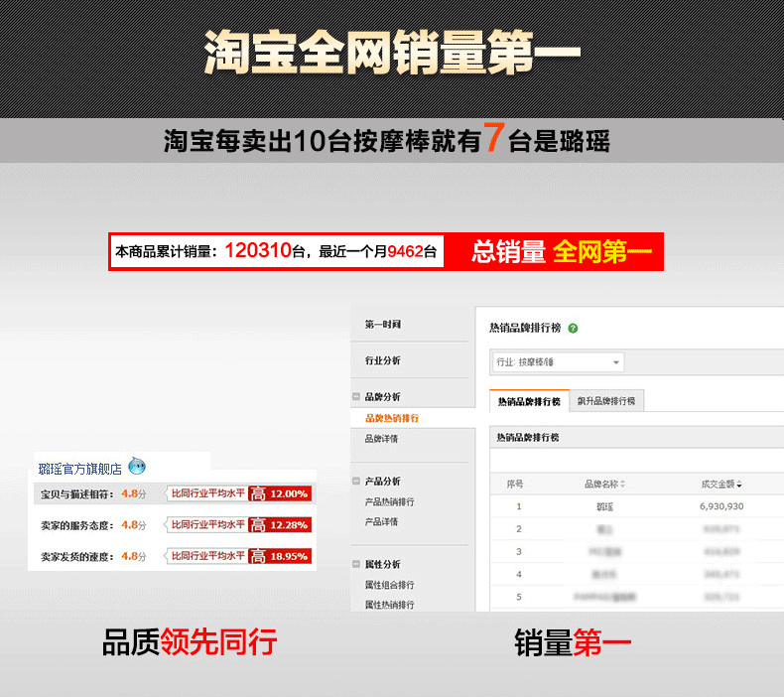Open 行业分析 in the sidebar
This screenshot has width=784, height=697.
tap(383, 360)
